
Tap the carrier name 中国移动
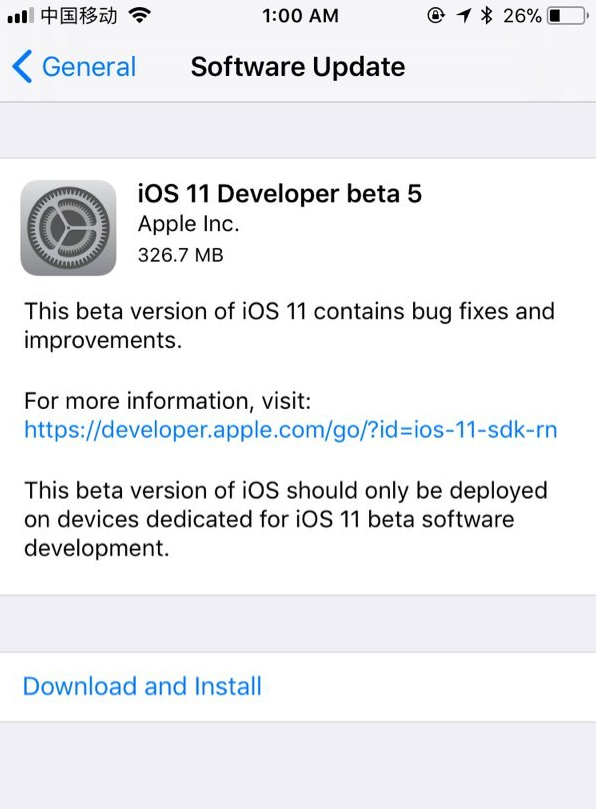pyautogui.click(x=79, y=16)
